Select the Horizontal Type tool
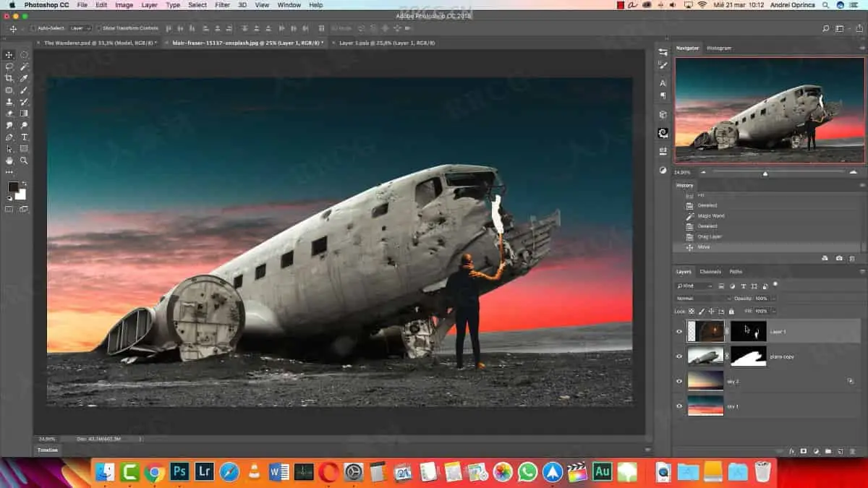The height and width of the screenshot is (488, 868). [x=25, y=137]
